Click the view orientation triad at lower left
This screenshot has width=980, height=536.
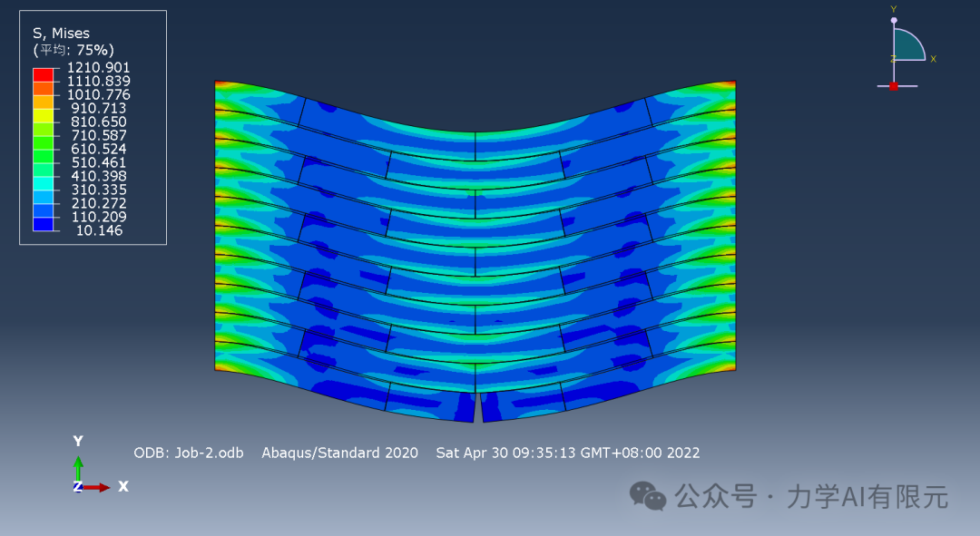99,464
